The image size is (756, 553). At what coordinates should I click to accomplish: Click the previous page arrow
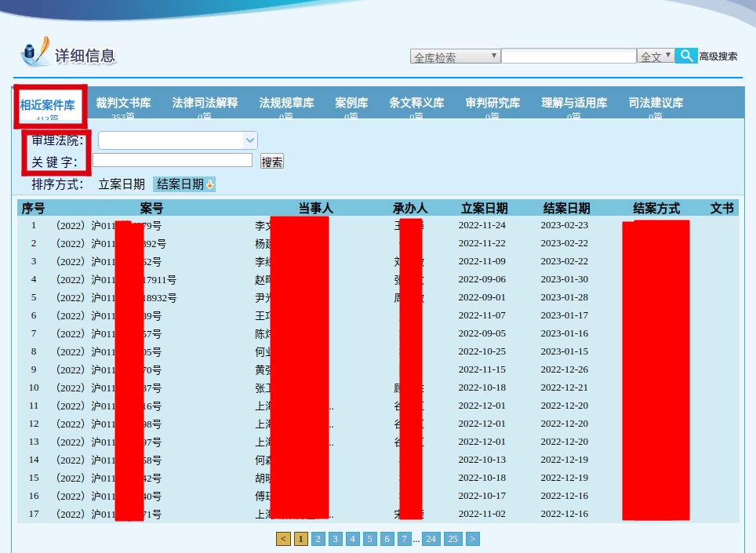click(x=283, y=539)
